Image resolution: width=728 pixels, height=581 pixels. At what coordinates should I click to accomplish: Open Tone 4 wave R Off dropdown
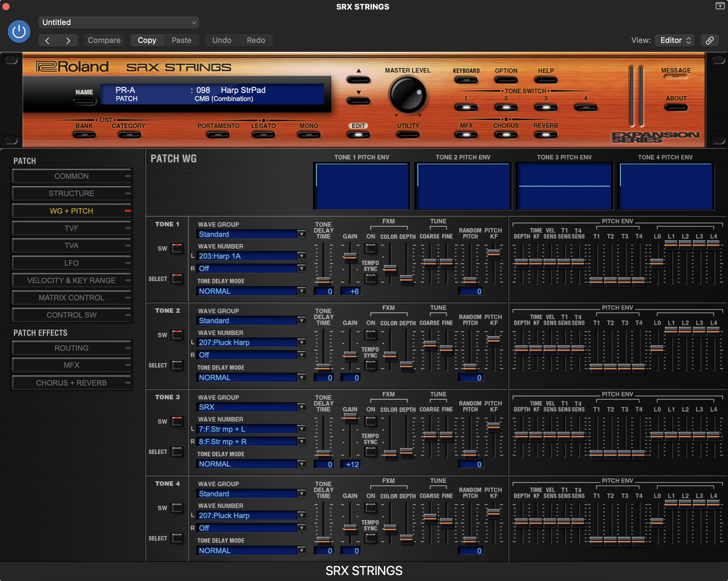251,528
